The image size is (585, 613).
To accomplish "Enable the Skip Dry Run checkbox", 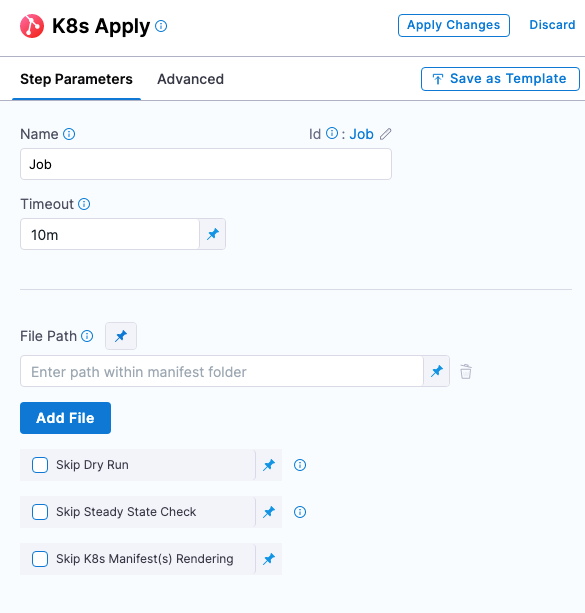I will (x=40, y=465).
